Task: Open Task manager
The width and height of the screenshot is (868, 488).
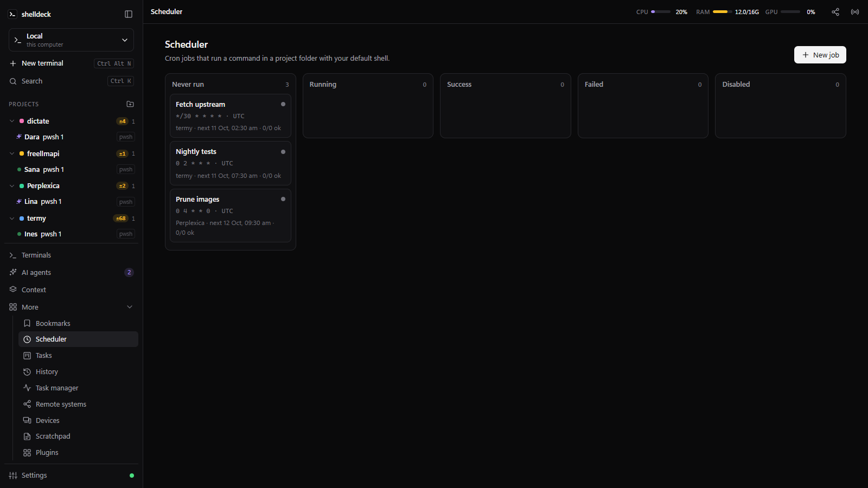Action: [78, 388]
